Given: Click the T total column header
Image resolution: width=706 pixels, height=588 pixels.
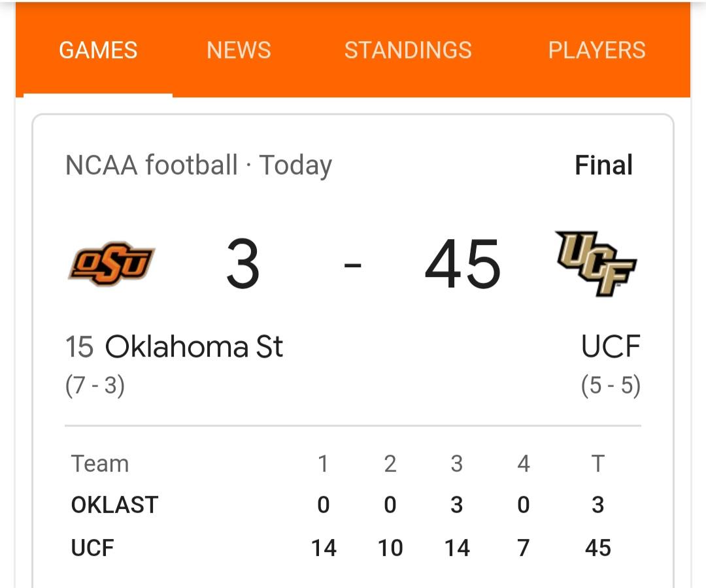Looking at the screenshot, I should pos(597,463).
